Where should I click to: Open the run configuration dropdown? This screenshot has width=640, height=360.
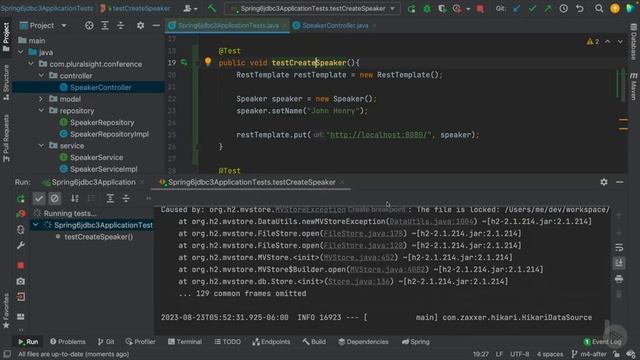(x=313, y=9)
